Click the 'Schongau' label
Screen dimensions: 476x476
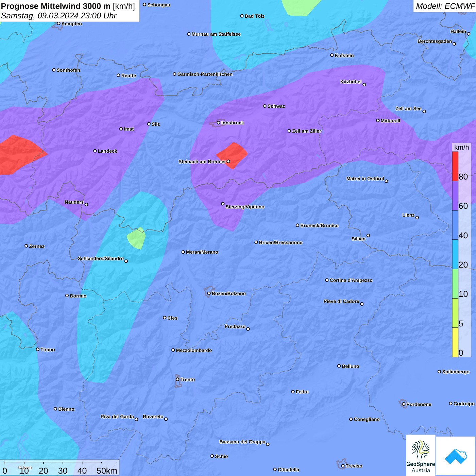(x=159, y=5)
